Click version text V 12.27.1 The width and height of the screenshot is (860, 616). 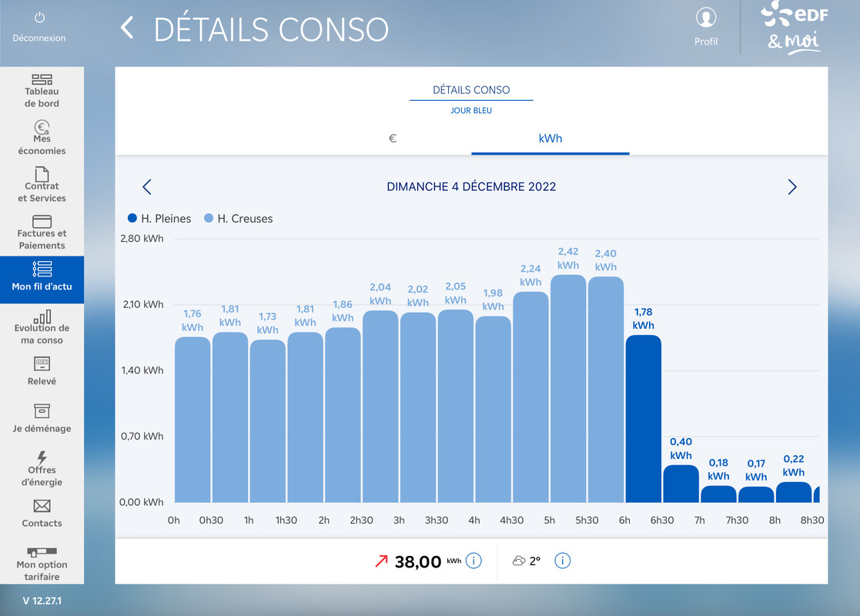coord(42,601)
